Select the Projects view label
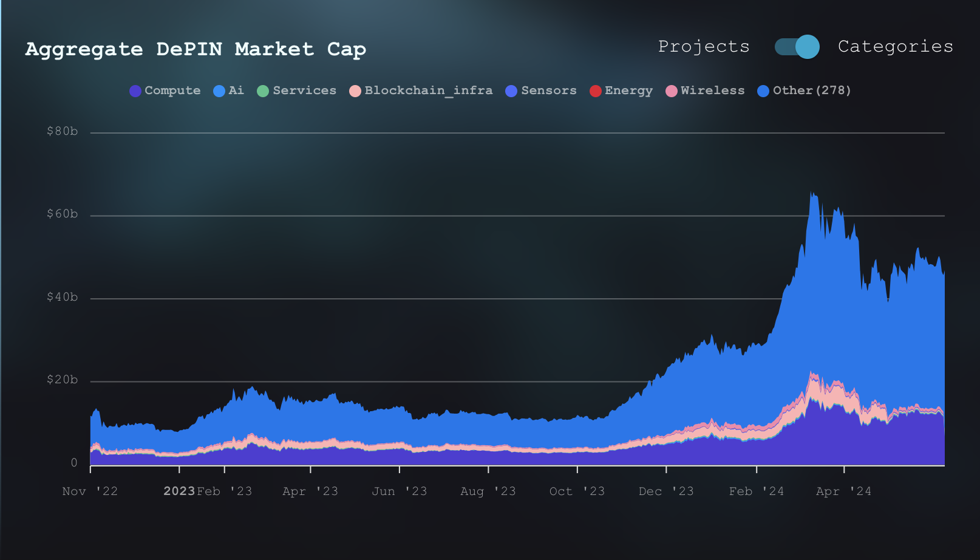Viewport: 980px width, 560px height. [x=704, y=47]
